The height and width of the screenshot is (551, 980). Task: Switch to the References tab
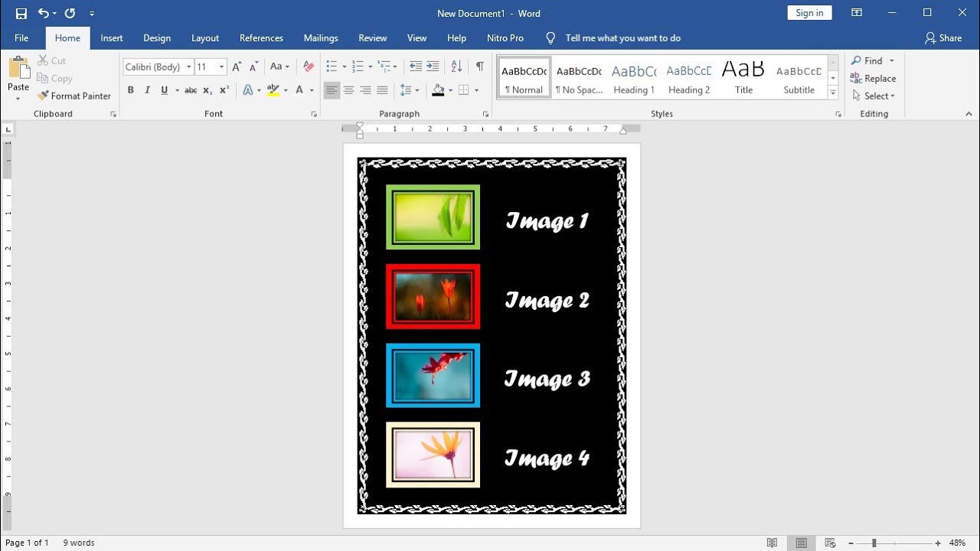[261, 37]
